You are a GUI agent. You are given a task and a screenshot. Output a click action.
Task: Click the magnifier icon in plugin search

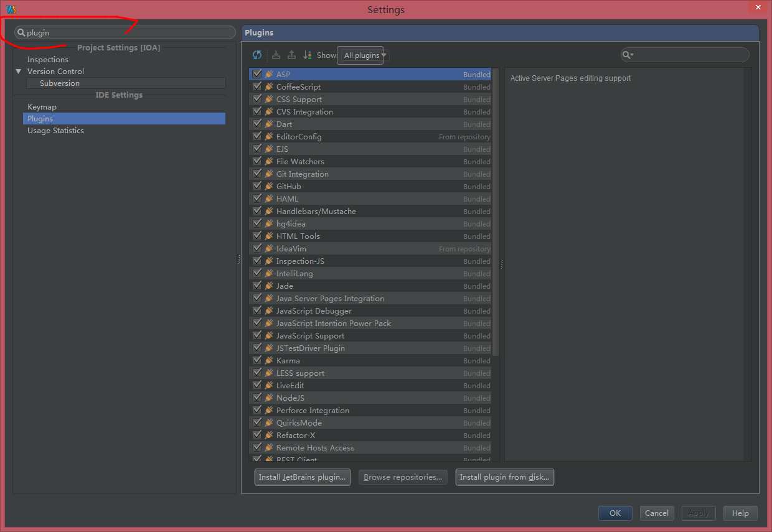coord(627,55)
